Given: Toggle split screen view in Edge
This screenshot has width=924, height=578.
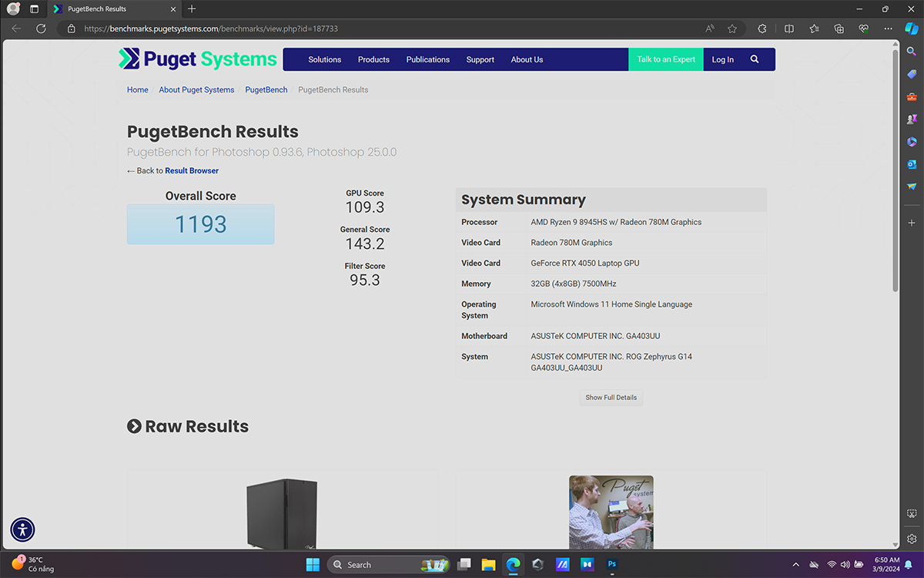Looking at the screenshot, I should pyautogui.click(x=789, y=29).
